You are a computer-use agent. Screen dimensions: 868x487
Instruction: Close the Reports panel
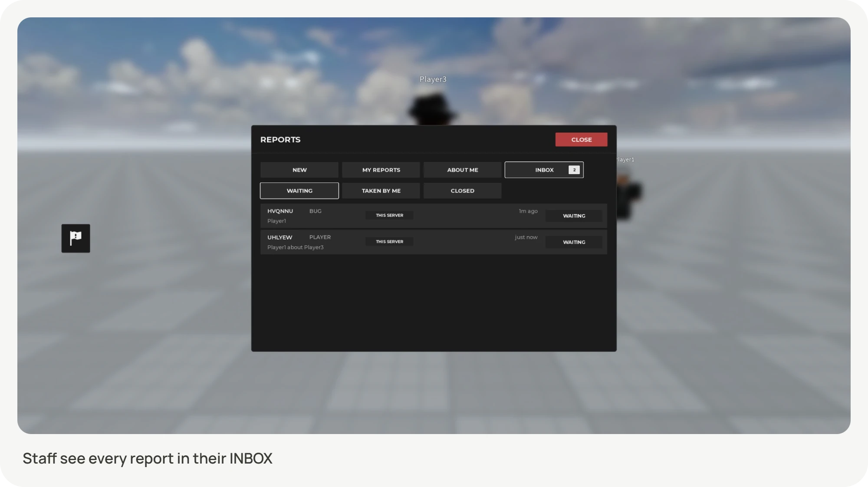point(581,139)
